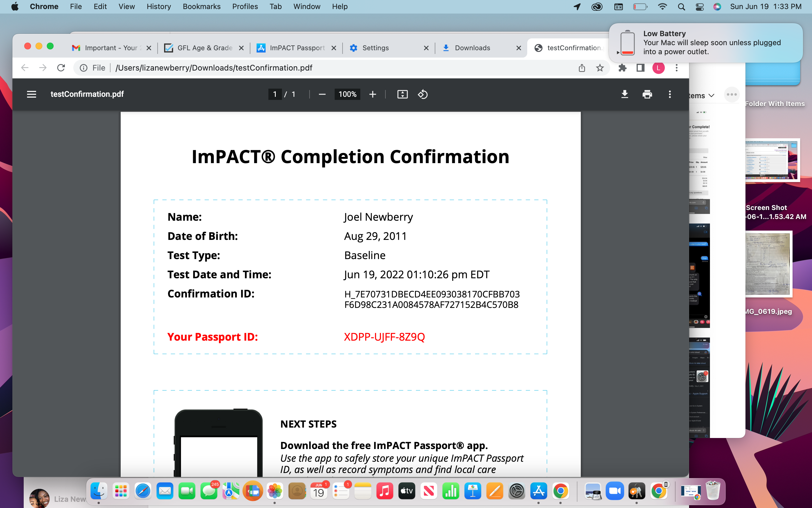
Task: Open the Profiles menu
Action: [x=245, y=7]
